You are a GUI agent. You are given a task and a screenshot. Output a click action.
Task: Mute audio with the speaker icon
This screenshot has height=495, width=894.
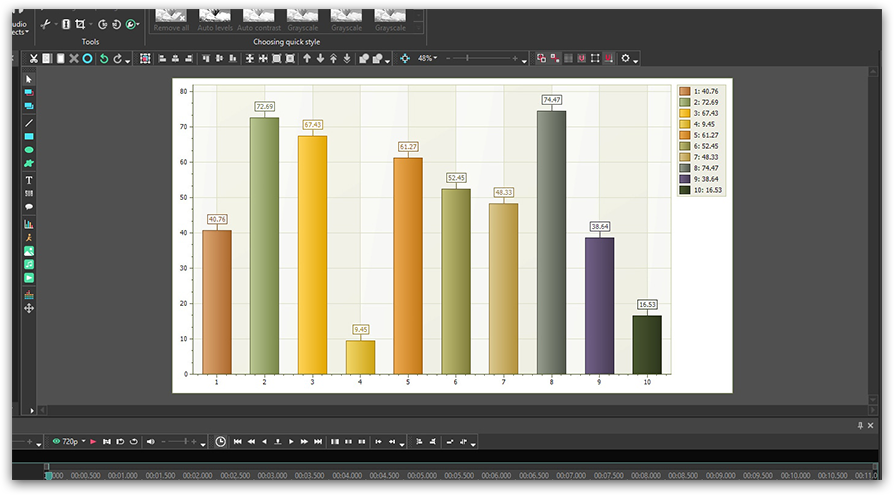151,441
